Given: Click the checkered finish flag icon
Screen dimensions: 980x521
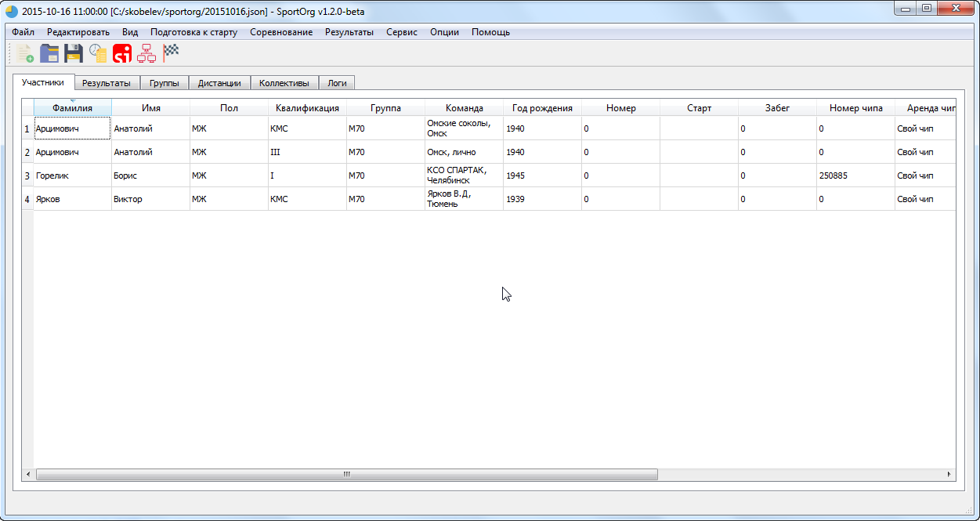Looking at the screenshot, I should point(171,53).
